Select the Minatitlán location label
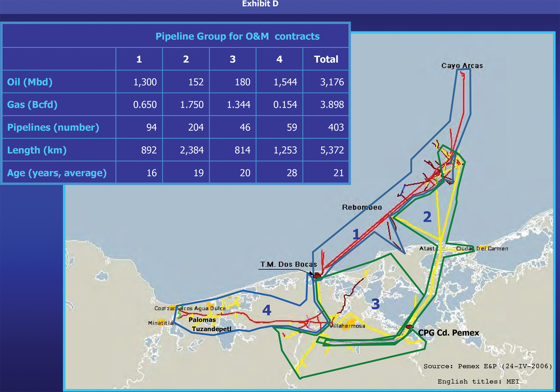Image resolution: width=560 pixels, height=392 pixels. pos(162,323)
